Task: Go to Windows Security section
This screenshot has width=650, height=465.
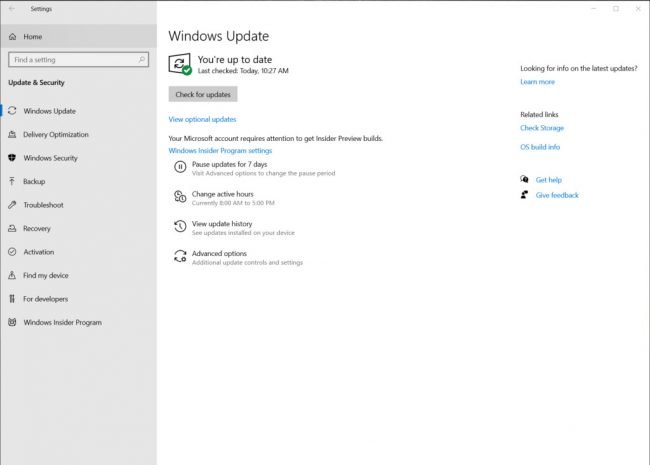Action: coord(79,158)
